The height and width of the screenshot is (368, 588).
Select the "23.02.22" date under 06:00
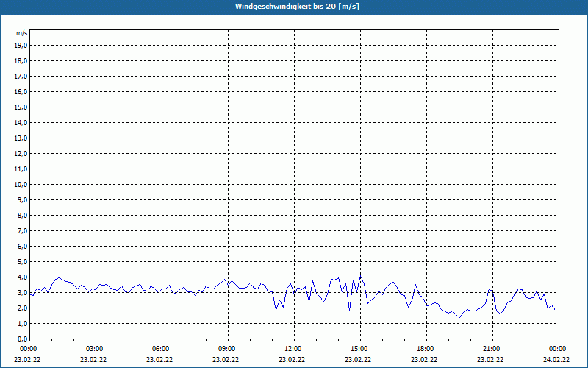tap(159, 359)
